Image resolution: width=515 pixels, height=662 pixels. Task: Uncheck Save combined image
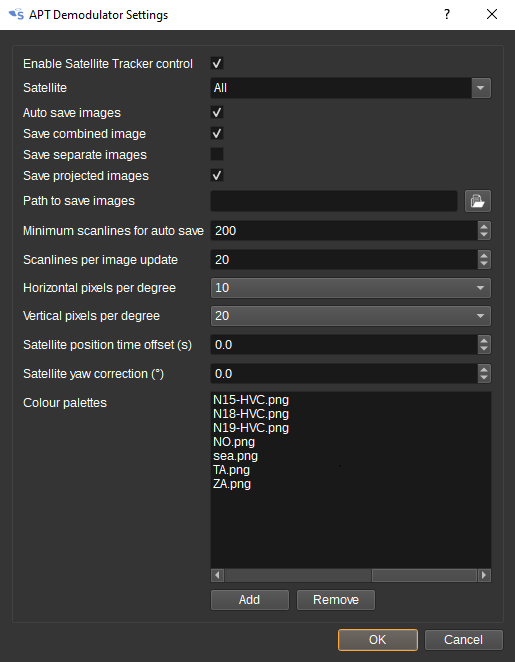tap(217, 133)
